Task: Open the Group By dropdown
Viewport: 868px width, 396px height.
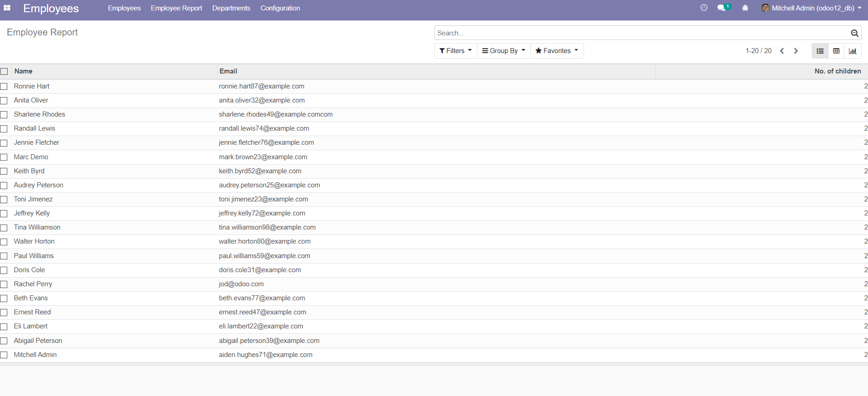Action: click(504, 51)
